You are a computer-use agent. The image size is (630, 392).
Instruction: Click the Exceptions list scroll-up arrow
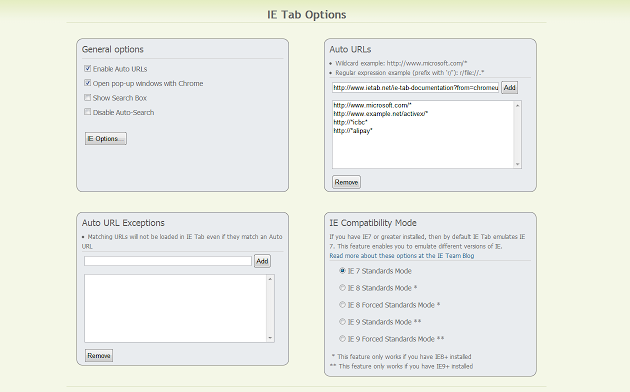click(x=270, y=279)
